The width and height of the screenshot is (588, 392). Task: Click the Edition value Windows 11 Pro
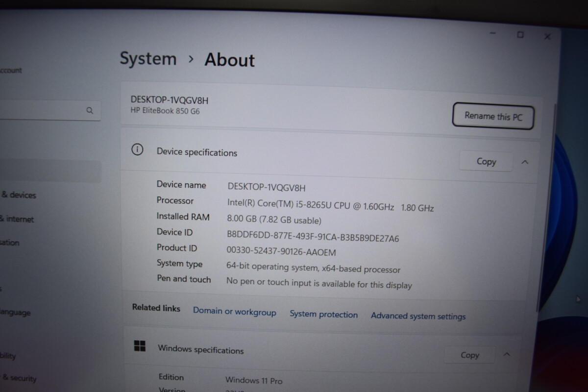[254, 380]
